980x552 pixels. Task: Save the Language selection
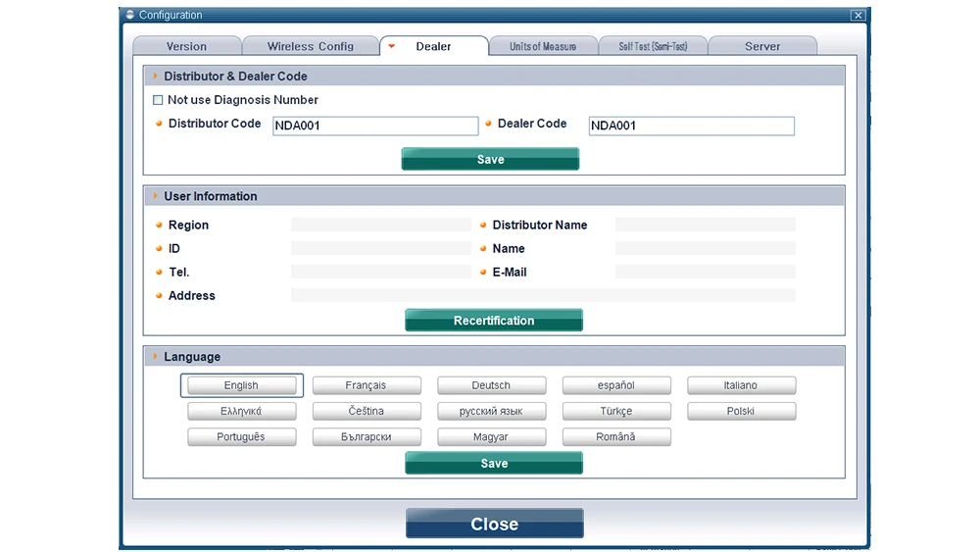pos(494,463)
